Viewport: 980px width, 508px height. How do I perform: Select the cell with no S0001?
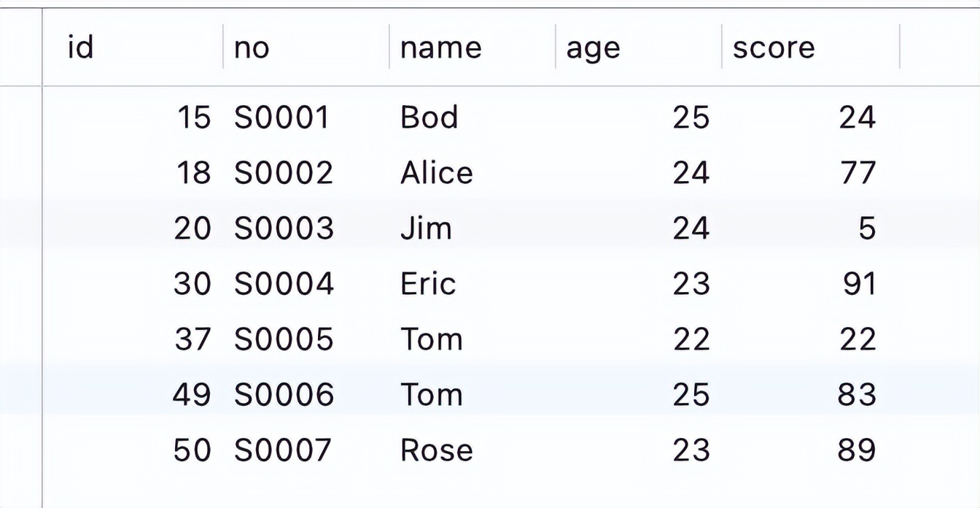click(281, 118)
